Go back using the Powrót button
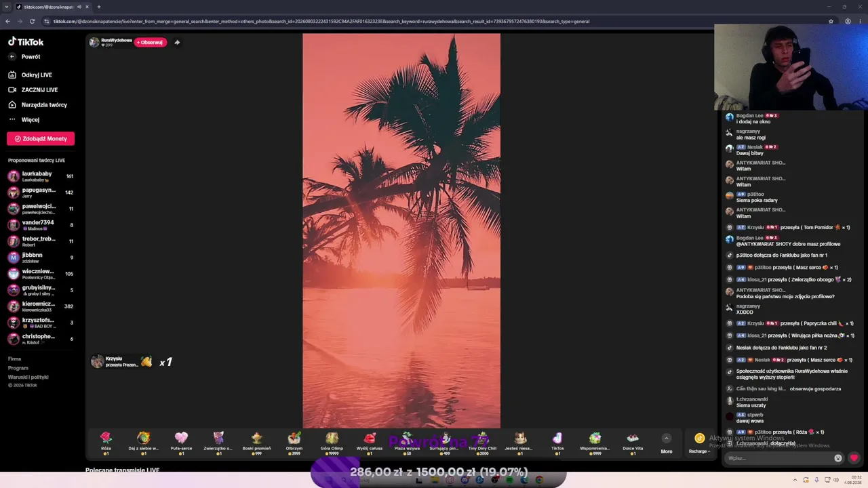Screen dimensions: 868x488 tap(24, 57)
